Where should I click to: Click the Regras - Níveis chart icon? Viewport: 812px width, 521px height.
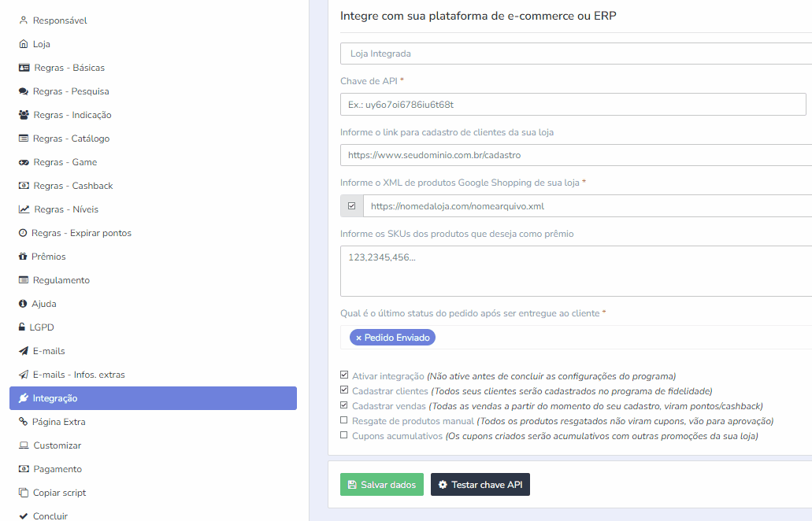24,209
